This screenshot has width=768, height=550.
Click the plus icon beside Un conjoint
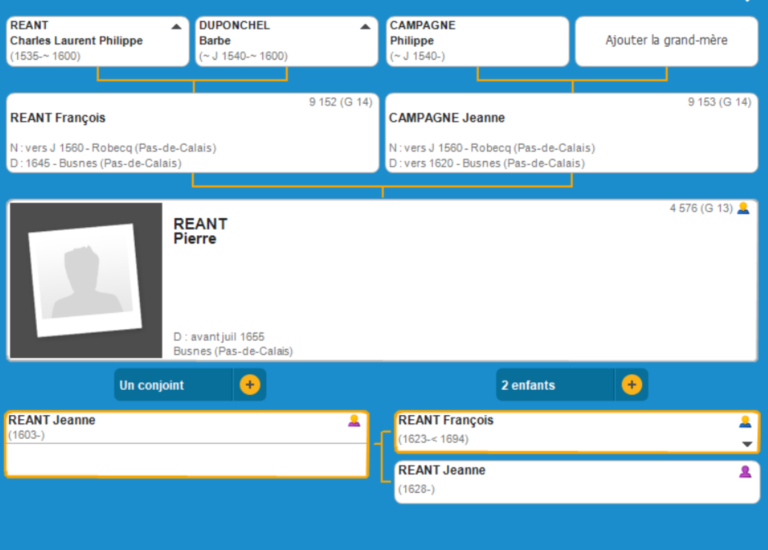point(249,385)
